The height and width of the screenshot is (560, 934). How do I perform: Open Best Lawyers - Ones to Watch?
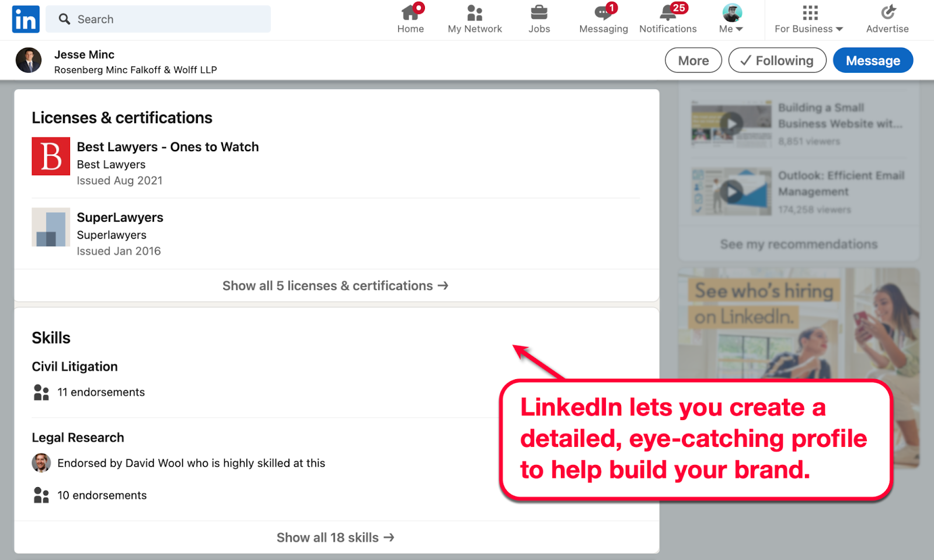[168, 147]
